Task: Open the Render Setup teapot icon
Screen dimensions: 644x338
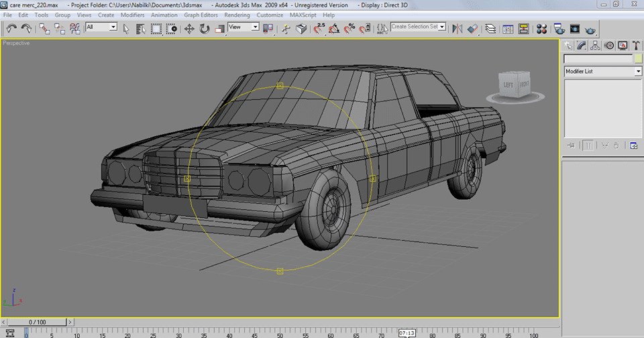Action: pos(559,28)
